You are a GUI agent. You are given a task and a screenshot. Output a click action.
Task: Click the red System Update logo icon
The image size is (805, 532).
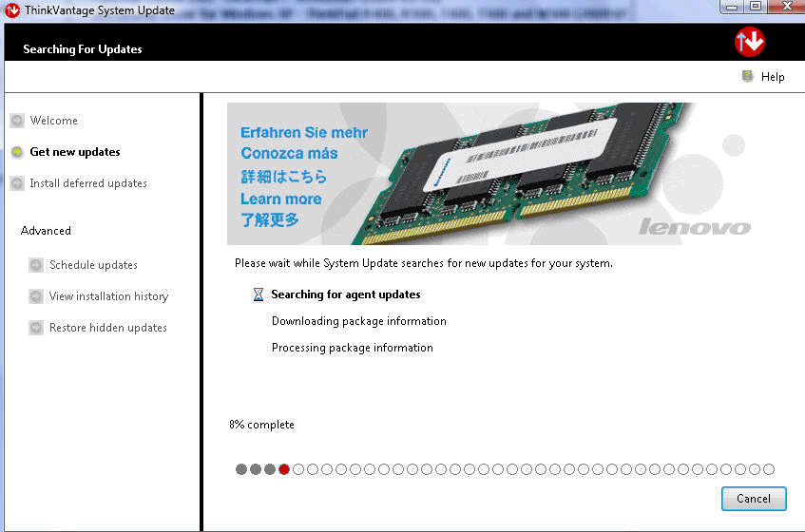[x=750, y=42]
